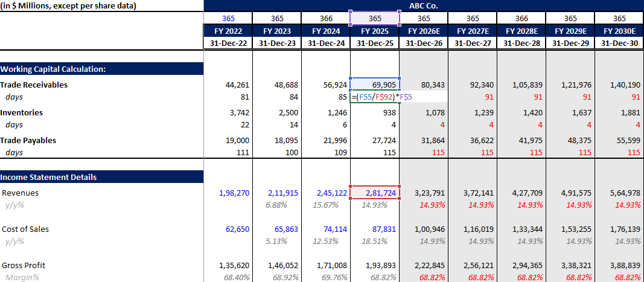644x282 pixels.
Task: Click into the formula =(F55/F$92)*F$5
Action: (x=383, y=98)
